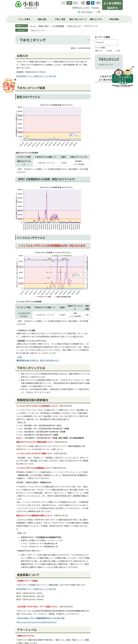
Task: Click the 2.36倍 table cell
Action: pyautogui.click(x=62, y=315)
